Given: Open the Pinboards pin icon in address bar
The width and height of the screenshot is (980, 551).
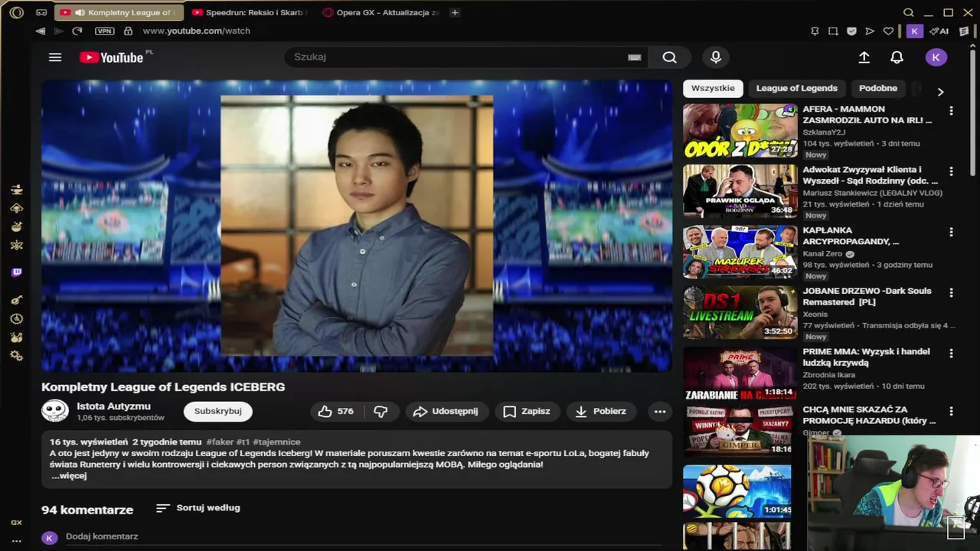Looking at the screenshot, I should point(815,31).
